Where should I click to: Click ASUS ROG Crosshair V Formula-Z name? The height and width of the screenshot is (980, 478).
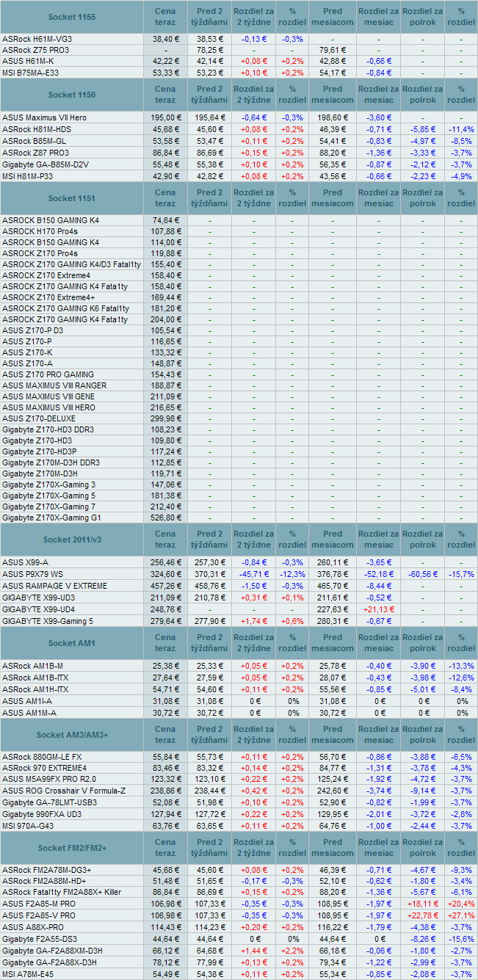tap(63, 791)
